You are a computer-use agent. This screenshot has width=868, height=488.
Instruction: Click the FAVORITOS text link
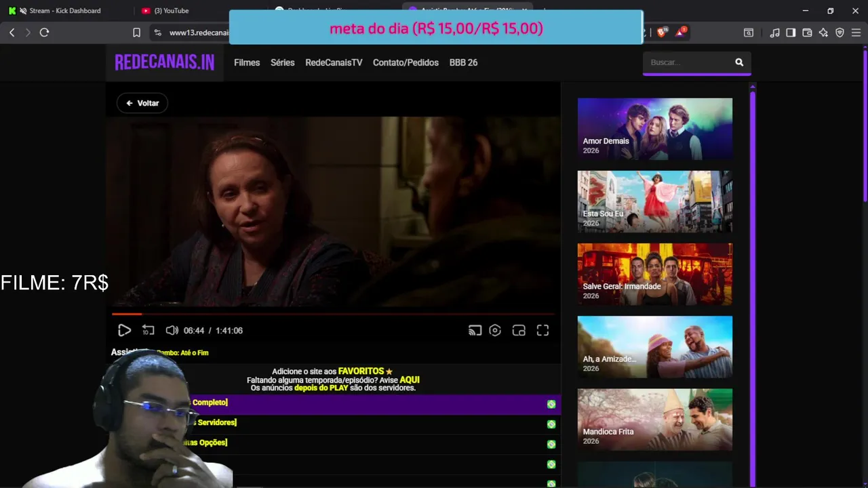[x=361, y=371]
